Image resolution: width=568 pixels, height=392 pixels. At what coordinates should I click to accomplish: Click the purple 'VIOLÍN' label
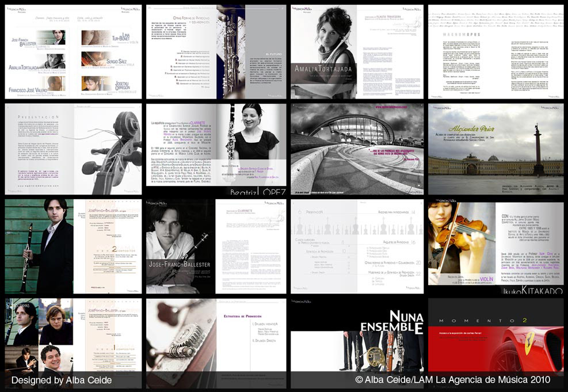point(486,279)
